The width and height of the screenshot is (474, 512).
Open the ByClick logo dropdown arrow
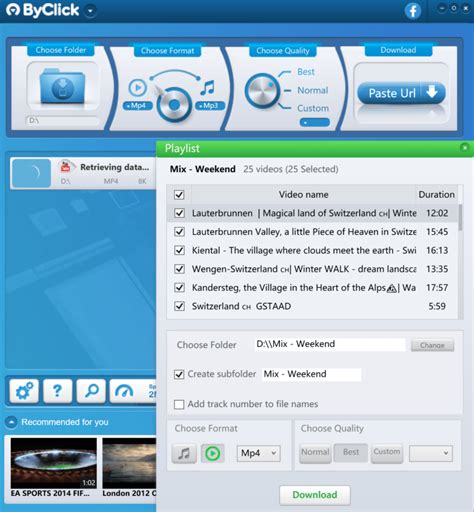(90, 11)
